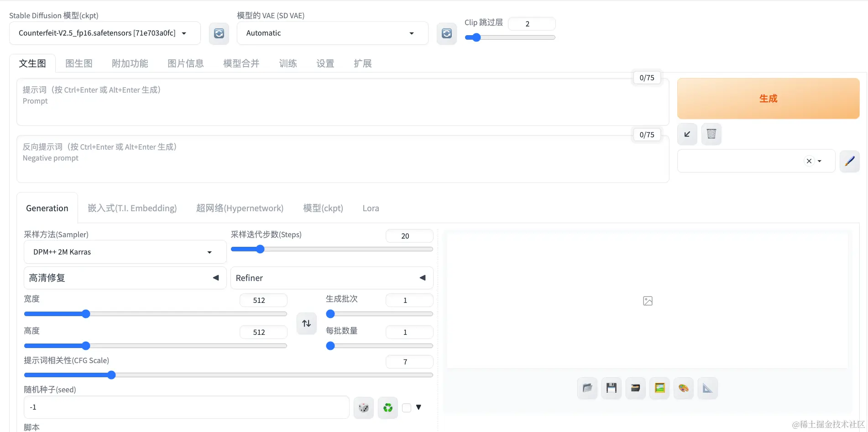Refresh the Stable Diffusion checkpoint list

click(x=219, y=33)
